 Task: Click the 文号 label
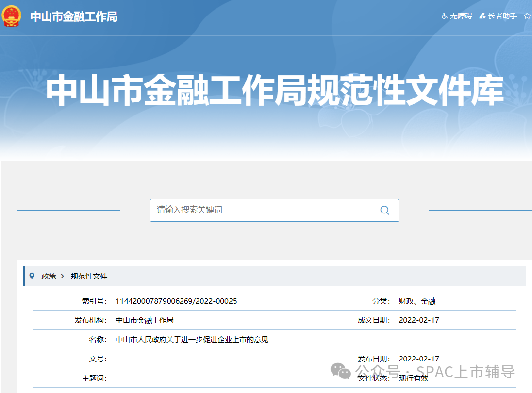[x=98, y=359]
